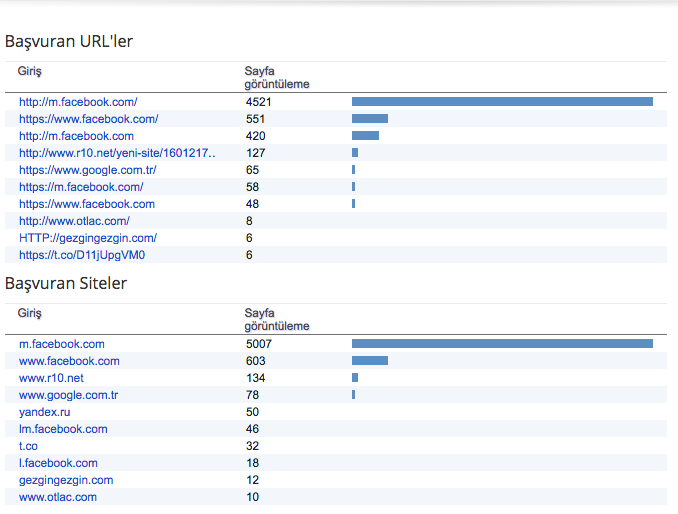The width and height of the screenshot is (678, 514).
Task: Click the 65 page view value
Action: point(252,170)
